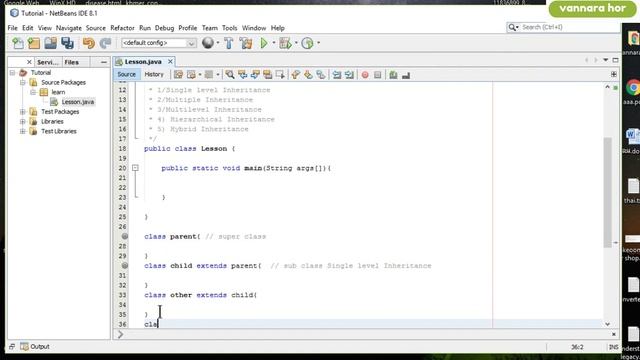Click the Save All toolbar icon
The image size is (640, 360).
(67, 43)
